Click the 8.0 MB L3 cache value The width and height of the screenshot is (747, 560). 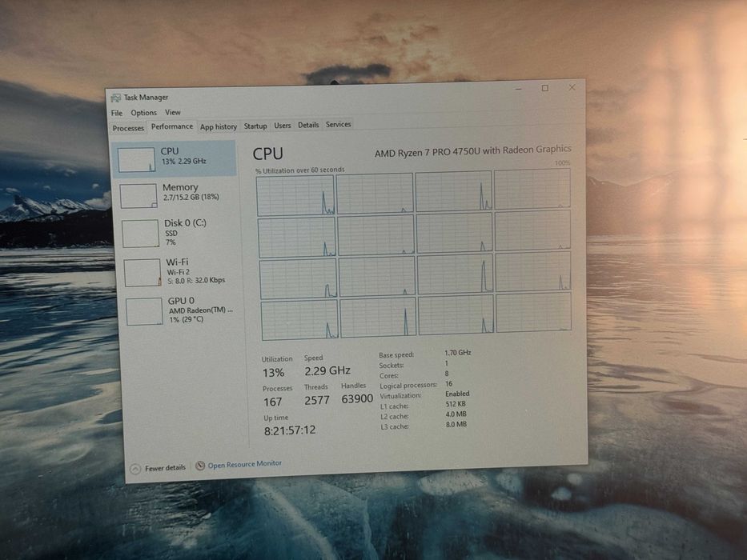(456, 424)
